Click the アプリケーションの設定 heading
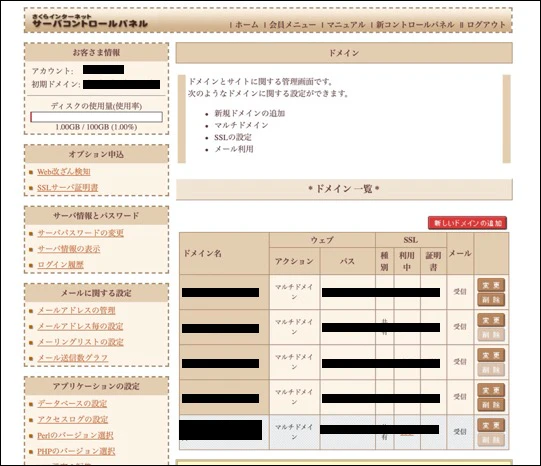The height and width of the screenshot is (466, 541). click(x=97, y=386)
